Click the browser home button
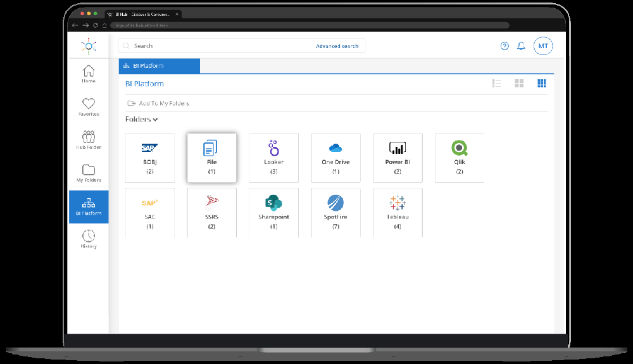This screenshot has height=364, width=633. click(x=104, y=25)
